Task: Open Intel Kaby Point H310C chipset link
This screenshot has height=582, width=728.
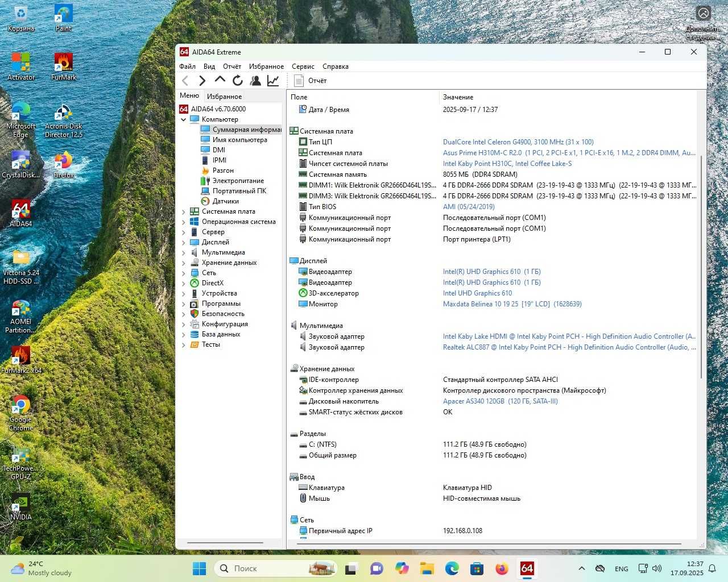Action: [x=507, y=164]
